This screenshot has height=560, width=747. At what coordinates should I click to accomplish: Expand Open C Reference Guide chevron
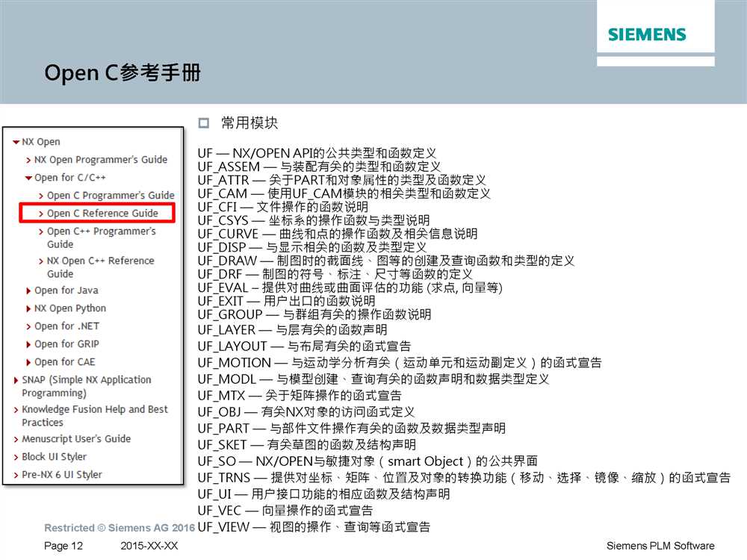(41, 214)
